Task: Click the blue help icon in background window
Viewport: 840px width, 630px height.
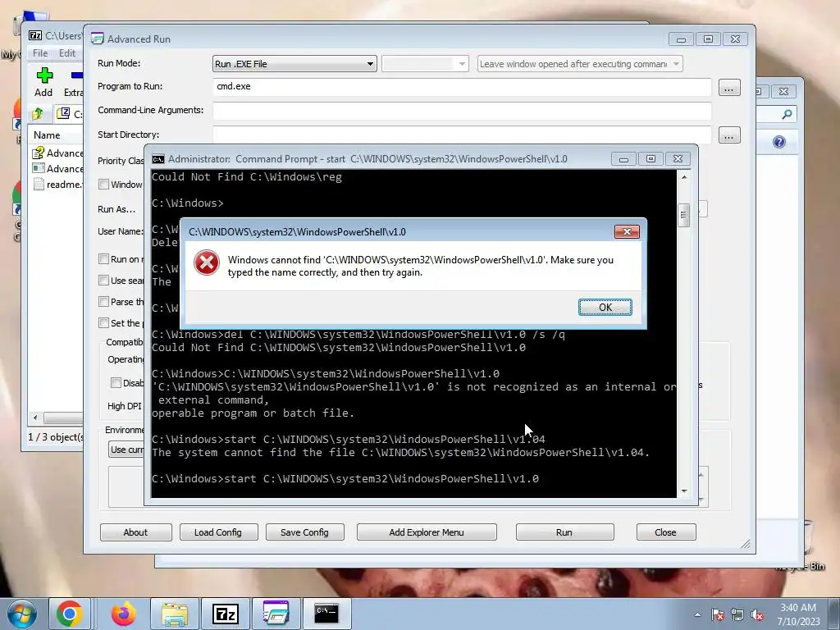Action: 779,141
